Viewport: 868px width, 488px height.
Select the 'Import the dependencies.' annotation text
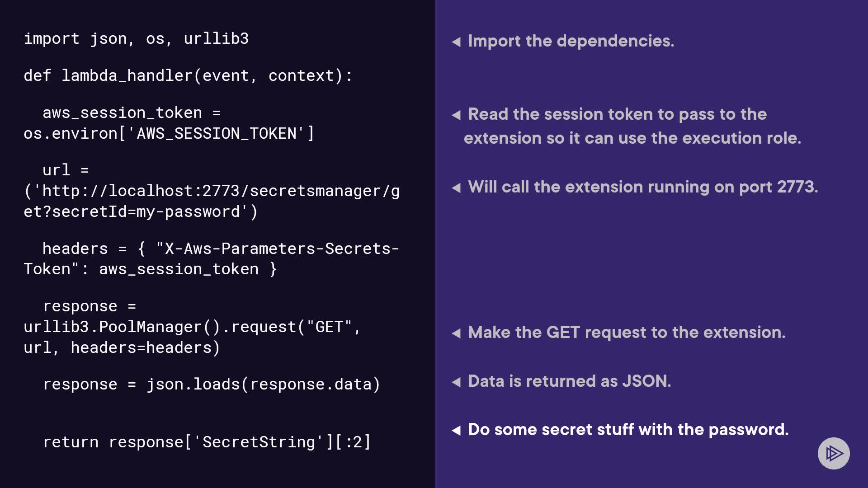click(571, 41)
